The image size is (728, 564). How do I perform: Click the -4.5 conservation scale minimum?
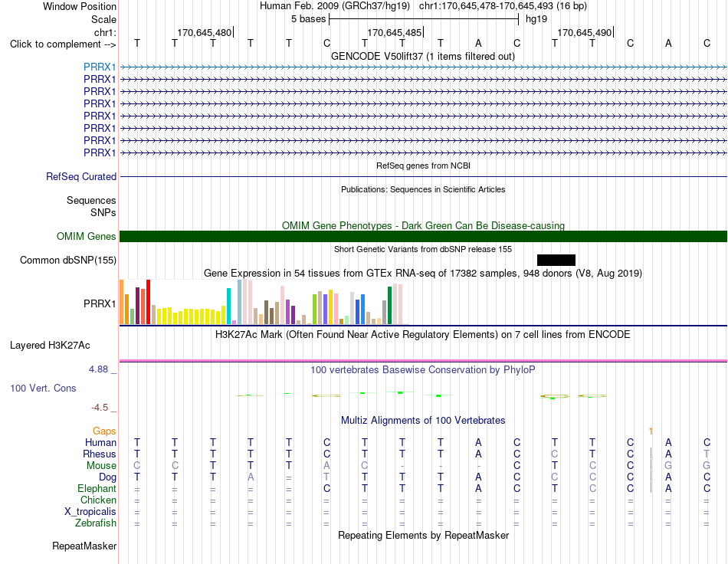(x=100, y=408)
